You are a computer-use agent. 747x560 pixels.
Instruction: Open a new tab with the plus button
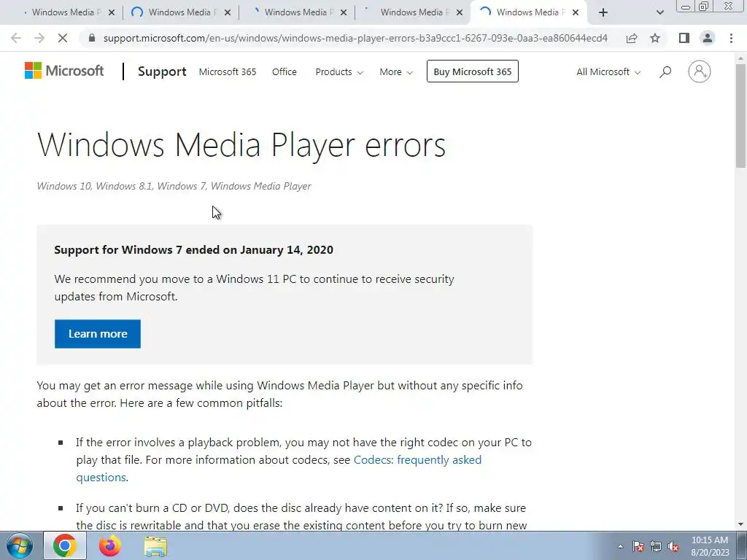(603, 12)
